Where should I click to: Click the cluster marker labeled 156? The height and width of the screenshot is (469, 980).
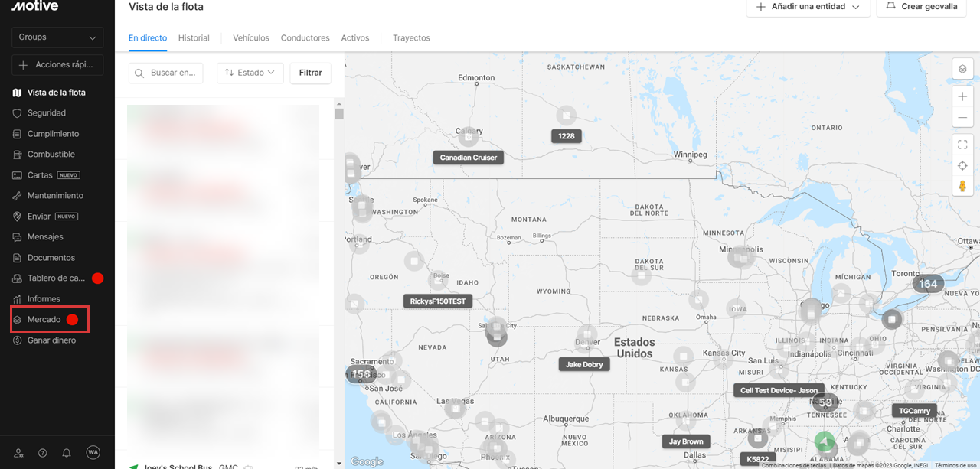click(x=361, y=374)
